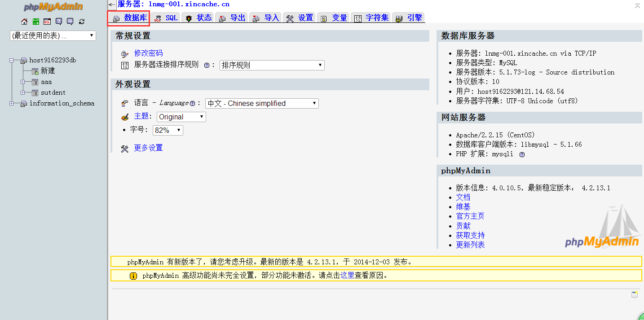The height and width of the screenshot is (320, 644).
Task: Click the text Apache/2.2.15 (CentOS)
Action: (x=495, y=135)
